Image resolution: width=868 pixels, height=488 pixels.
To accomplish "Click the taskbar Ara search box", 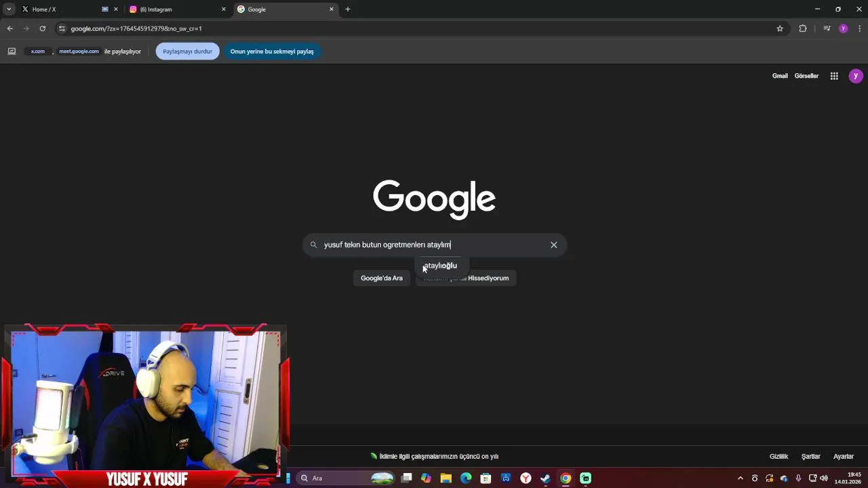I will (346, 479).
